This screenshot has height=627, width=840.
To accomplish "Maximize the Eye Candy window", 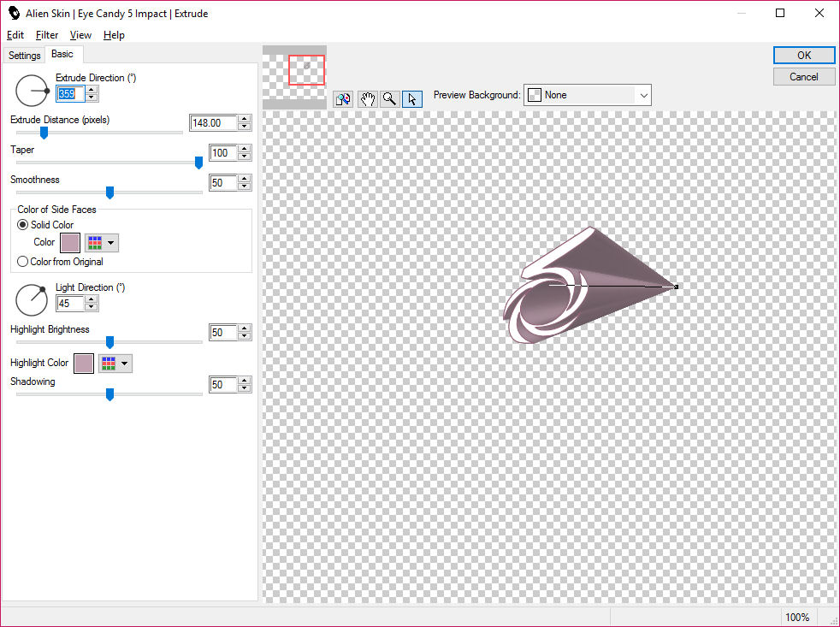I will (x=780, y=13).
